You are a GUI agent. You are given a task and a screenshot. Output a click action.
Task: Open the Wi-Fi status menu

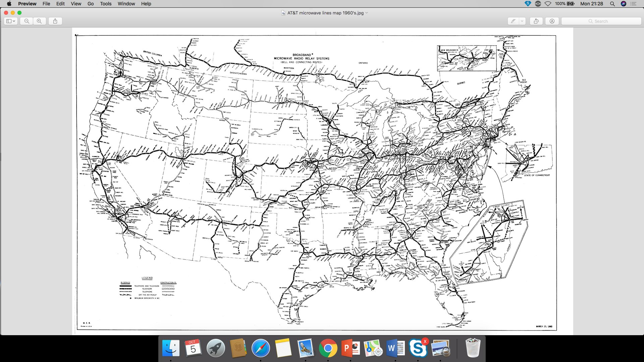click(548, 4)
